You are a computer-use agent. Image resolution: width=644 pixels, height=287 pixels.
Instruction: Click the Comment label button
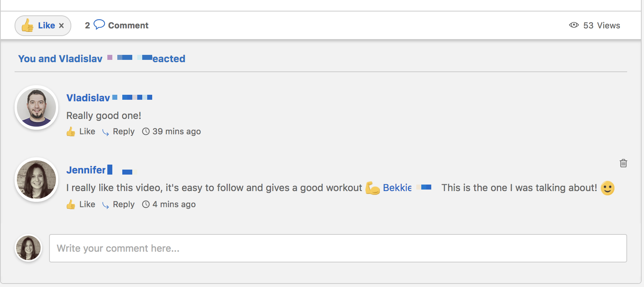coord(128,25)
